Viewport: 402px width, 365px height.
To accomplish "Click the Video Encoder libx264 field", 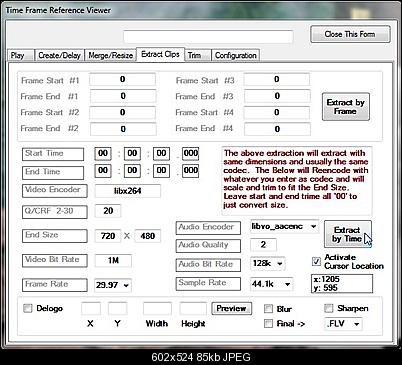I will 128,191.
